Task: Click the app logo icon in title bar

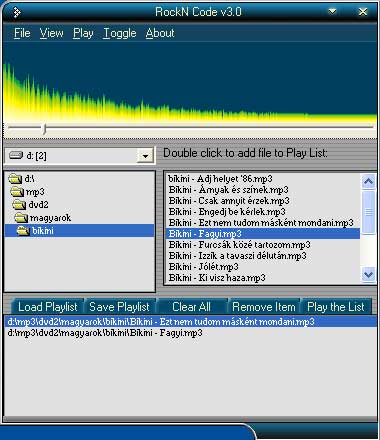Action: point(16,12)
